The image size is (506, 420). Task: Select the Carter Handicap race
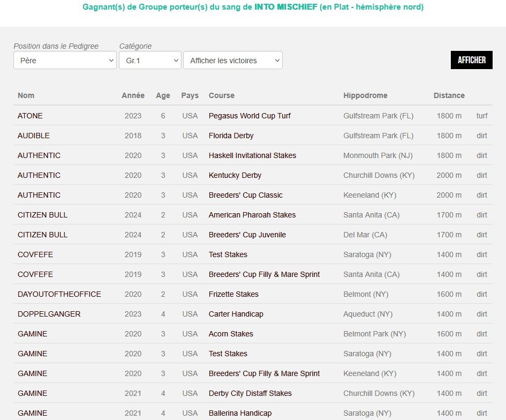coord(236,314)
